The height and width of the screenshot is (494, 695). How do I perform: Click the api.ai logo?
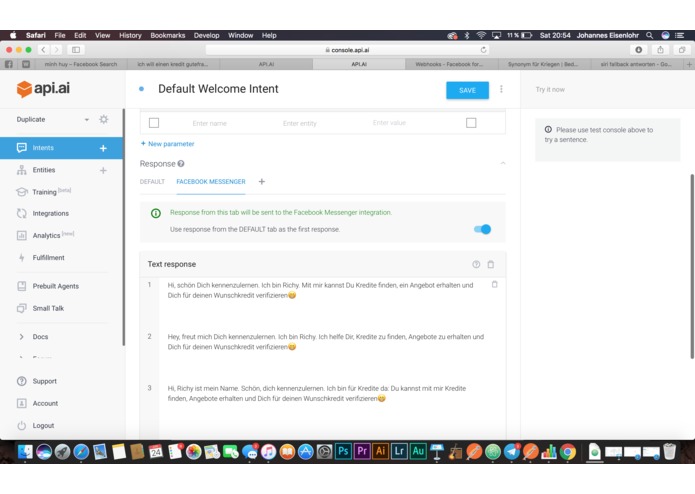tap(43, 89)
